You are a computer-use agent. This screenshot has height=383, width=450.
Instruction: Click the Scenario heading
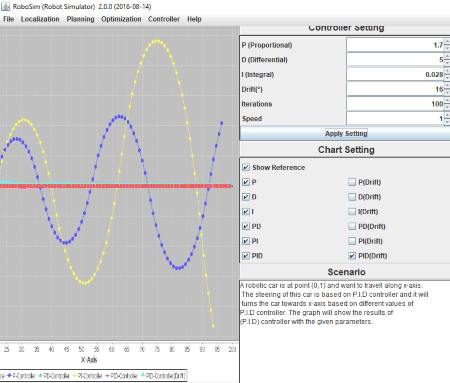[x=346, y=272]
